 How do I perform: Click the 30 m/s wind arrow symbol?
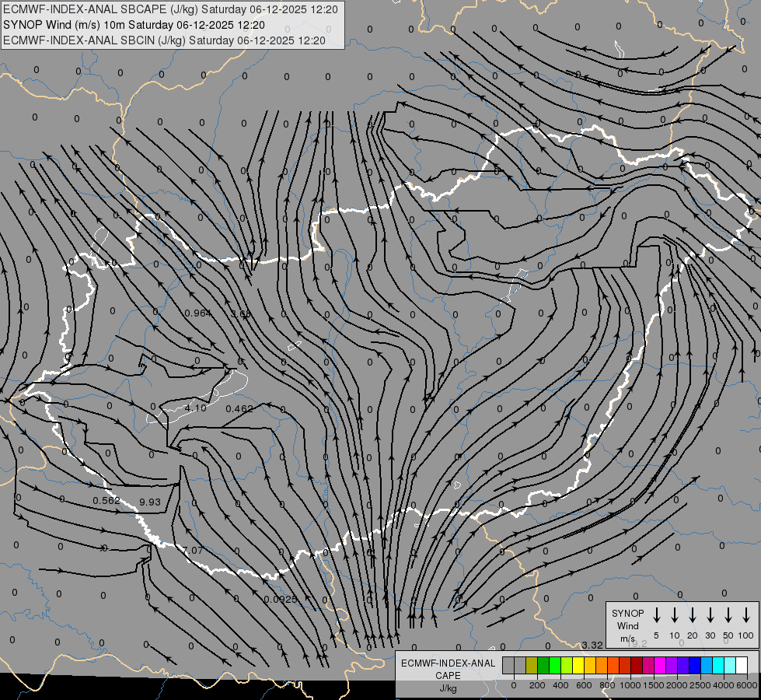pyautogui.click(x=710, y=614)
